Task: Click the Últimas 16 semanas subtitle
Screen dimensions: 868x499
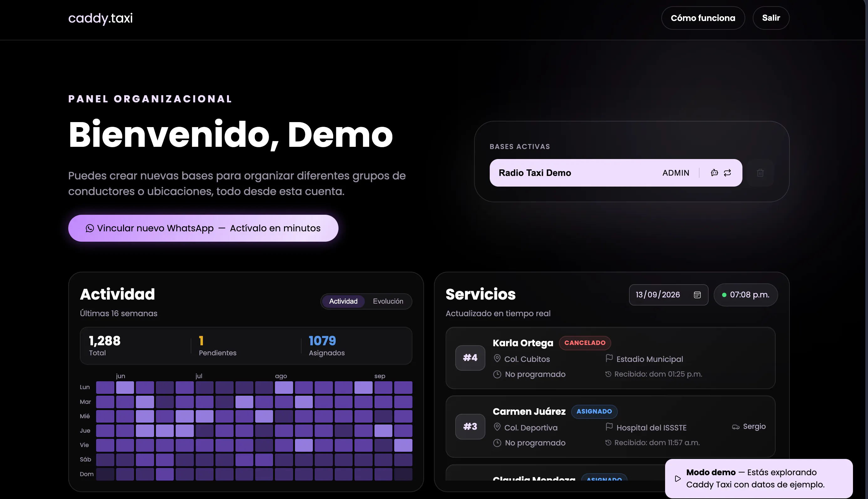Action: (119, 313)
